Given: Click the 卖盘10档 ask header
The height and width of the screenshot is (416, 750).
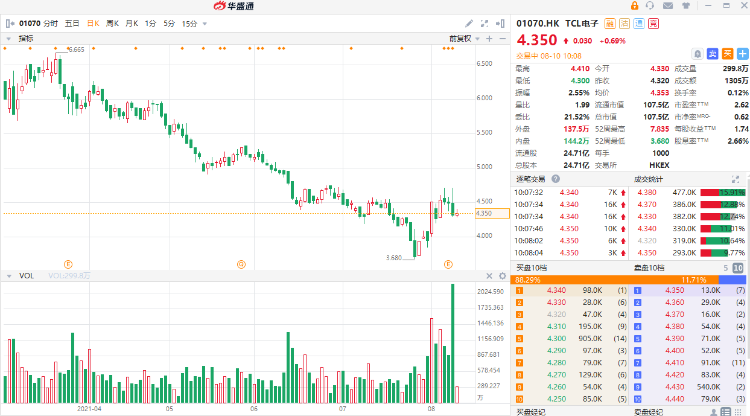Looking at the screenshot, I should (649, 268).
